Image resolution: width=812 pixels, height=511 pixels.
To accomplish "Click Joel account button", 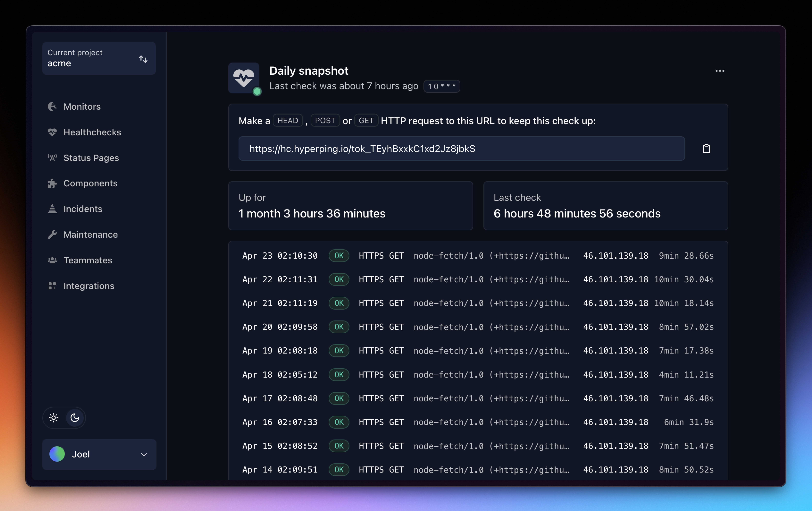I will click(x=99, y=455).
